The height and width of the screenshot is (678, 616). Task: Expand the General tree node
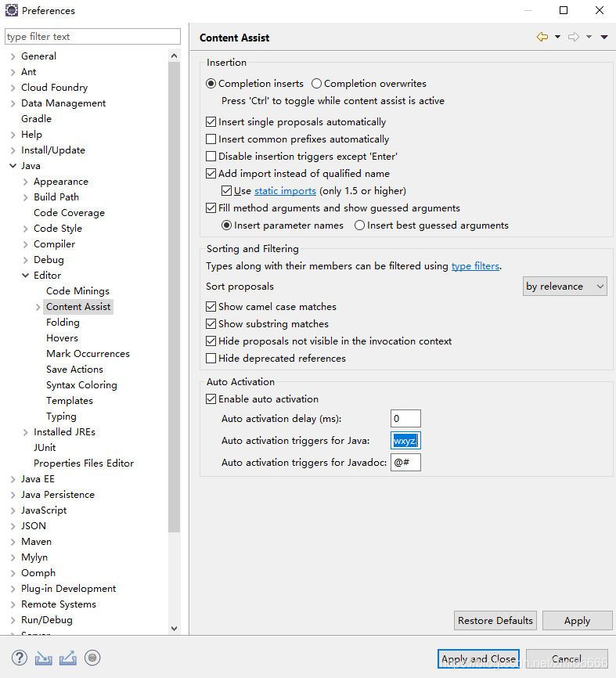13,56
